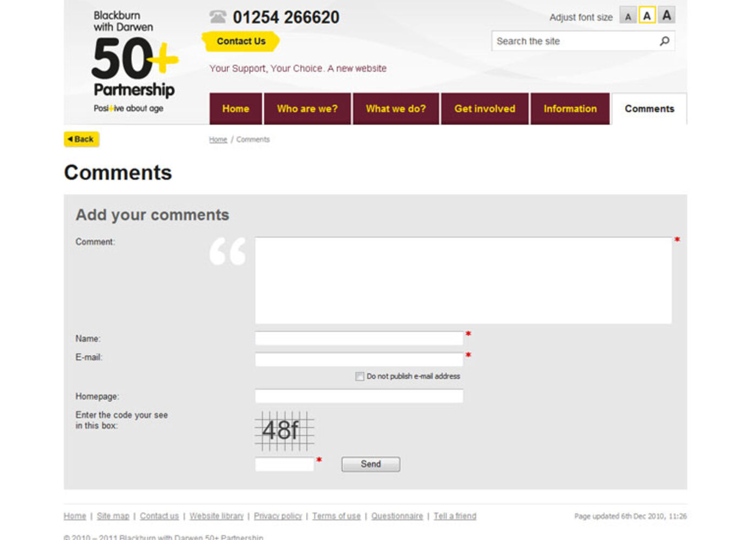This screenshot has width=756, height=540.
Task: Select the medium font size A
Action: coord(647,16)
